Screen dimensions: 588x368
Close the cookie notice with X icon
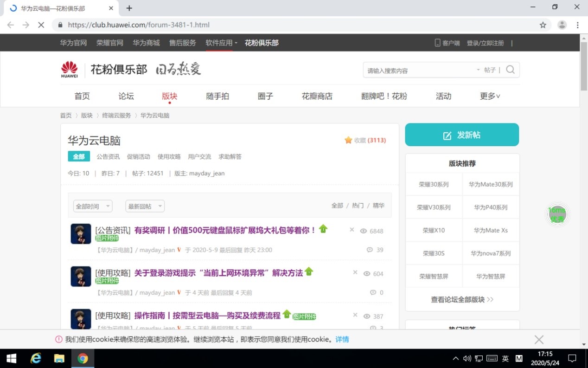[x=539, y=340]
